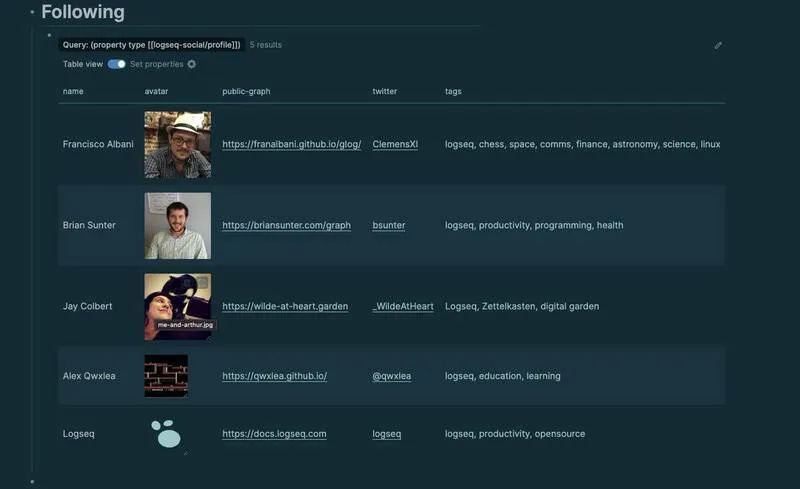Open the ClemensXI twitter link
Image resolution: width=800 pixels, height=489 pixels.
click(395, 144)
